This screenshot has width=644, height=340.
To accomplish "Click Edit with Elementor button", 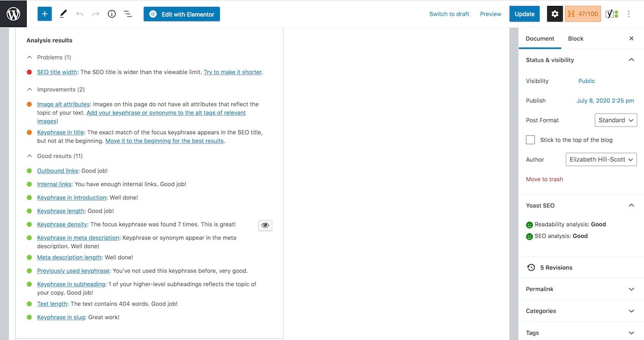I will point(182,14).
